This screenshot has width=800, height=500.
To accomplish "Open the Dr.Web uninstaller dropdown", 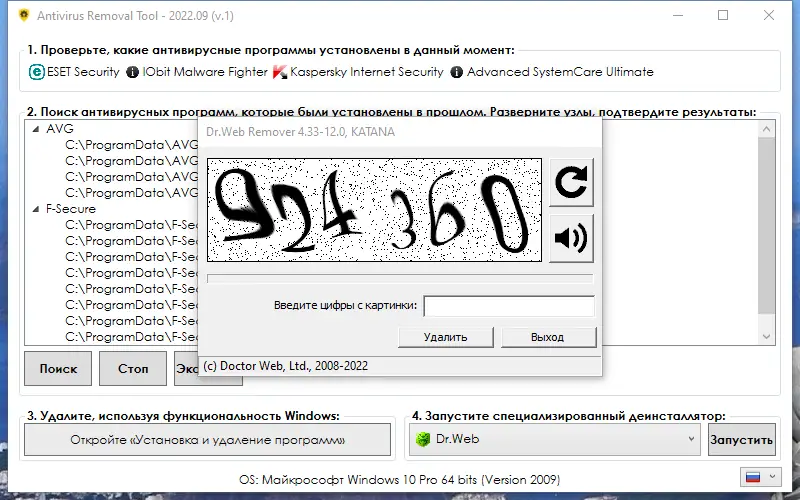I will (x=691, y=439).
